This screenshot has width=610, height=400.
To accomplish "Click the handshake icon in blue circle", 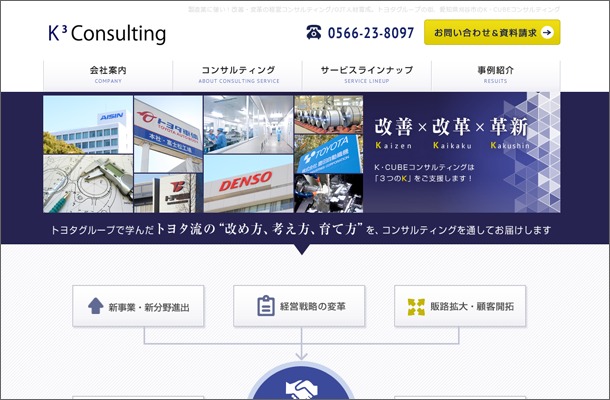I will tap(301, 389).
